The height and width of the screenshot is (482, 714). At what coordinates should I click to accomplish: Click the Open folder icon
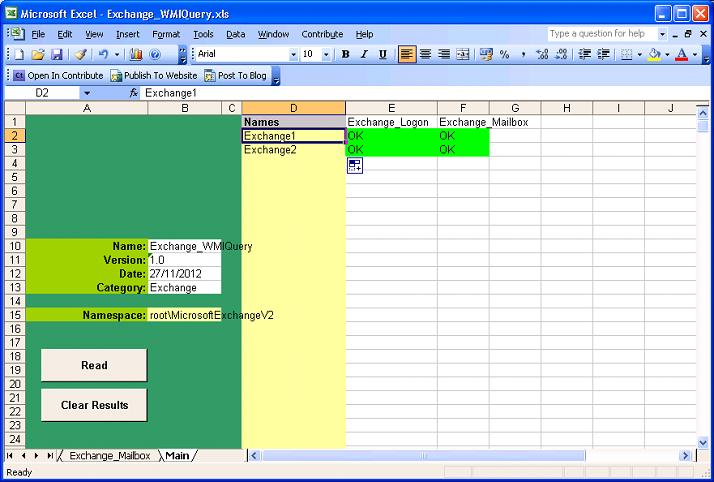(38, 54)
